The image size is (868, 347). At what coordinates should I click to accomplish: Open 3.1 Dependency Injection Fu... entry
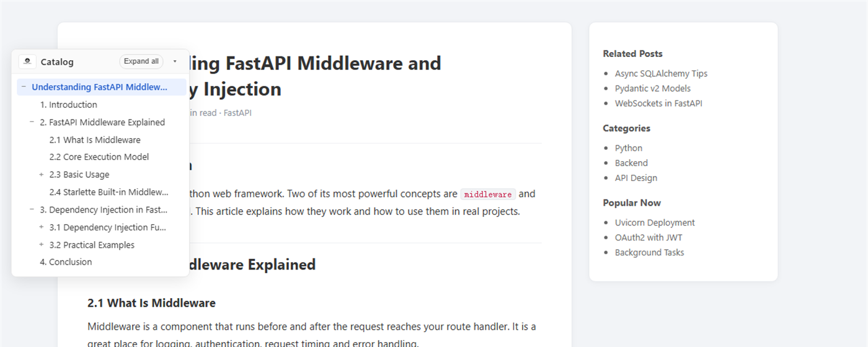click(108, 227)
